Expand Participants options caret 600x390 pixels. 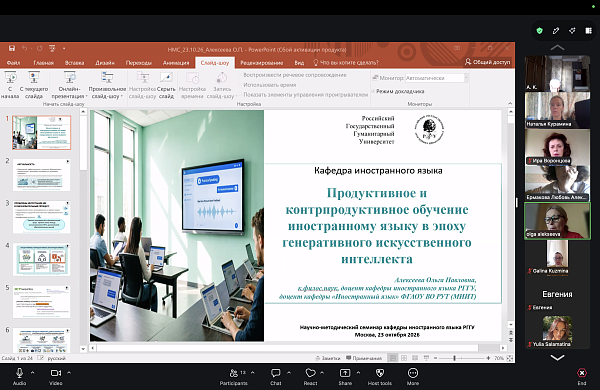[x=252, y=372]
